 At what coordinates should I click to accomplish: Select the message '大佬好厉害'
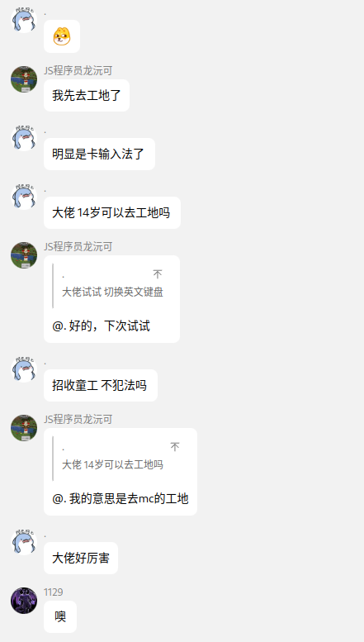click(x=81, y=558)
